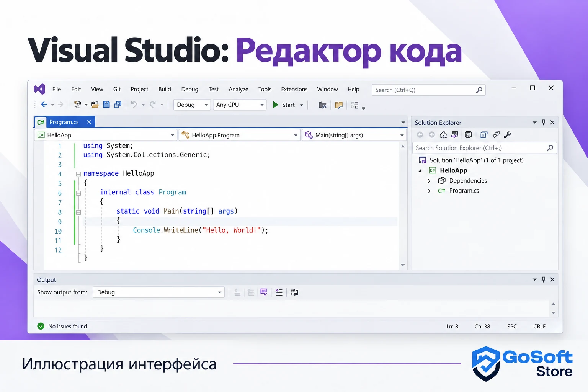This screenshot has width=588, height=392.
Task: Pin the Solution Explorer panel
Action: [x=543, y=122]
